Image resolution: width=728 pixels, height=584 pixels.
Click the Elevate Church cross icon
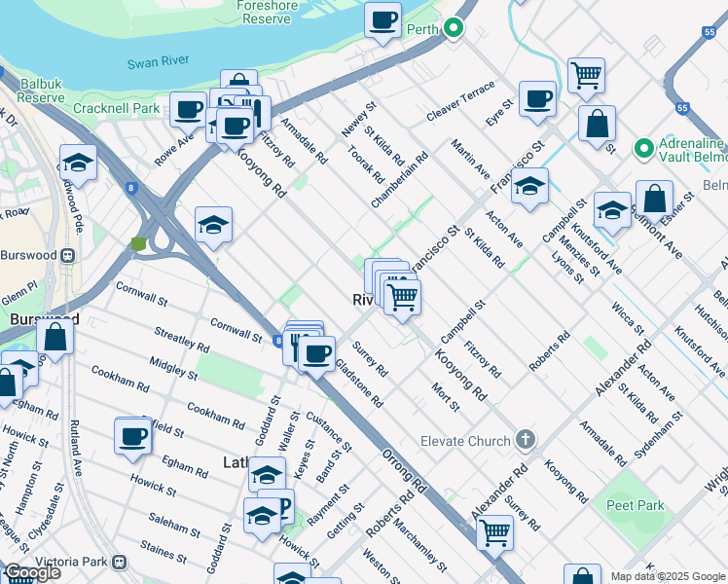point(526,439)
